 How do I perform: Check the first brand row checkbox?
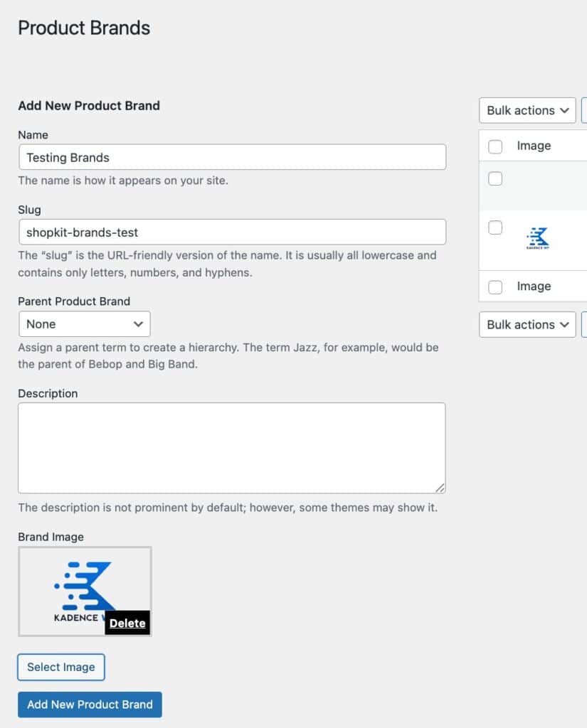point(495,178)
